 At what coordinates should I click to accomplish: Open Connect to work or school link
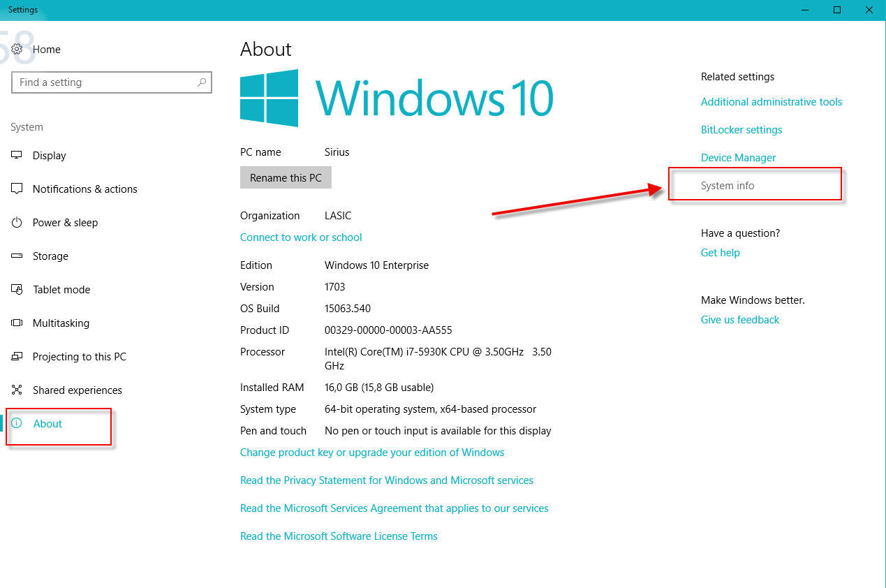tap(301, 237)
